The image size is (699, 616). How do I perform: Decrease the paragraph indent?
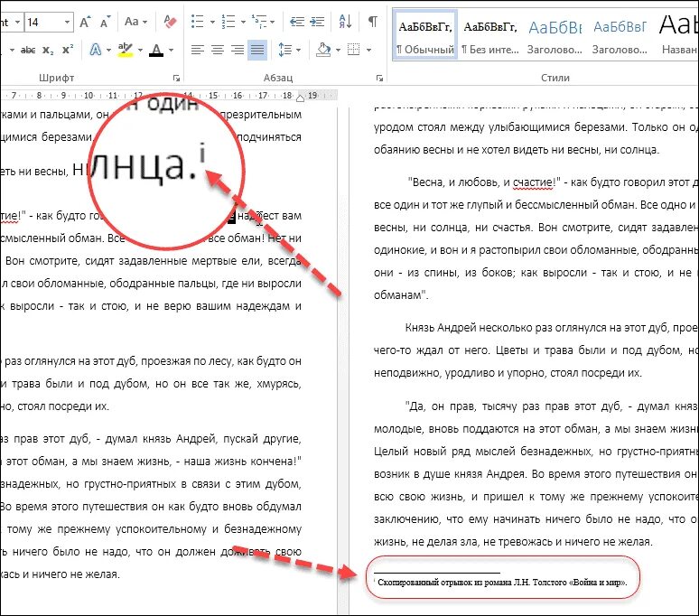pyautogui.click(x=297, y=22)
